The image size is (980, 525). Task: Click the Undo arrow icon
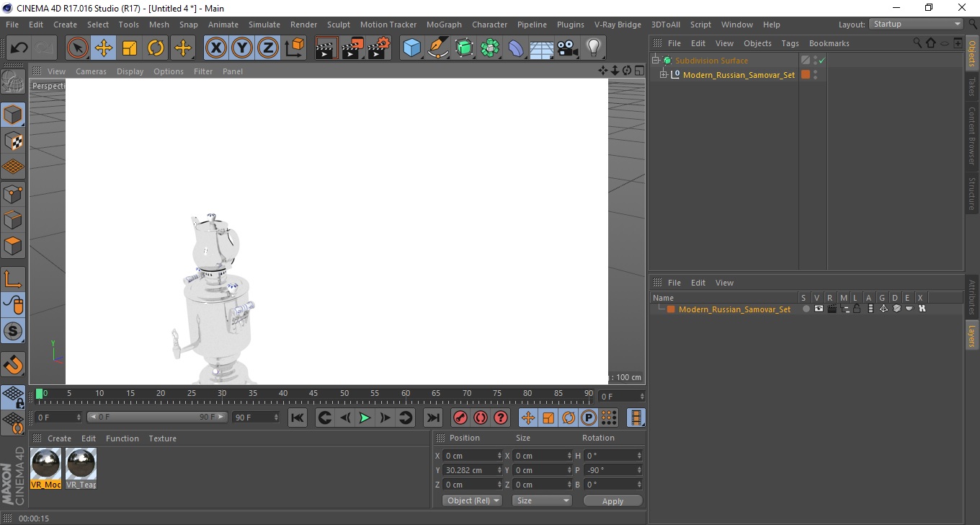(19, 48)
